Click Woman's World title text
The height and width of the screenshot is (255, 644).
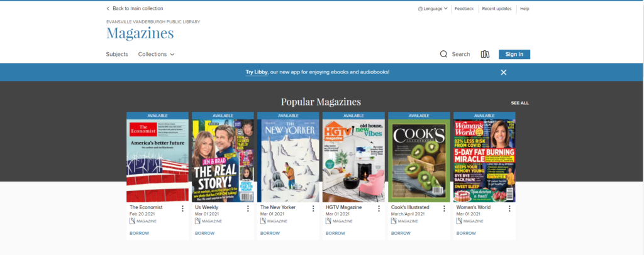tap(473, 207)
